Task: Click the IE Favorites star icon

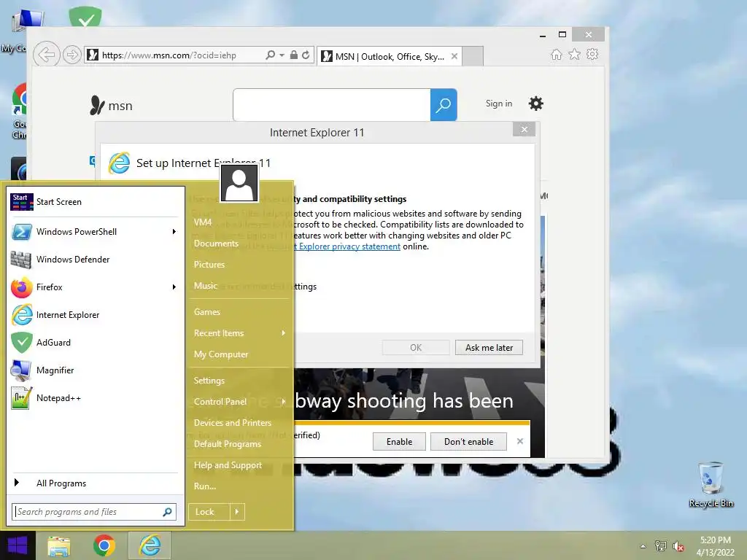Action: point(575,54)
